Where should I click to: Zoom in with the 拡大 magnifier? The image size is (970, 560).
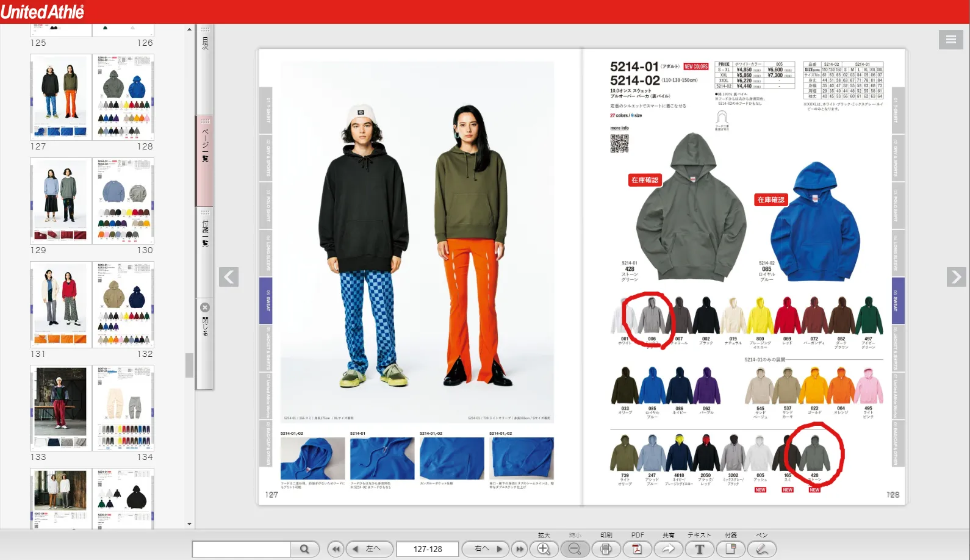point(544,549)
